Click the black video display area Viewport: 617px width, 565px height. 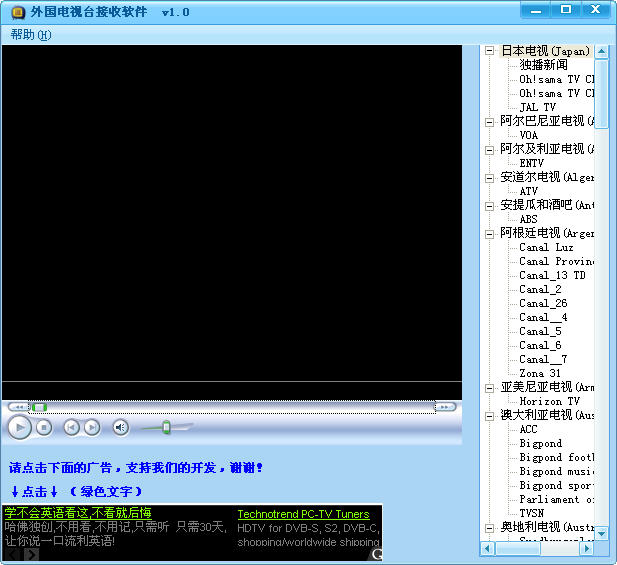232,222
